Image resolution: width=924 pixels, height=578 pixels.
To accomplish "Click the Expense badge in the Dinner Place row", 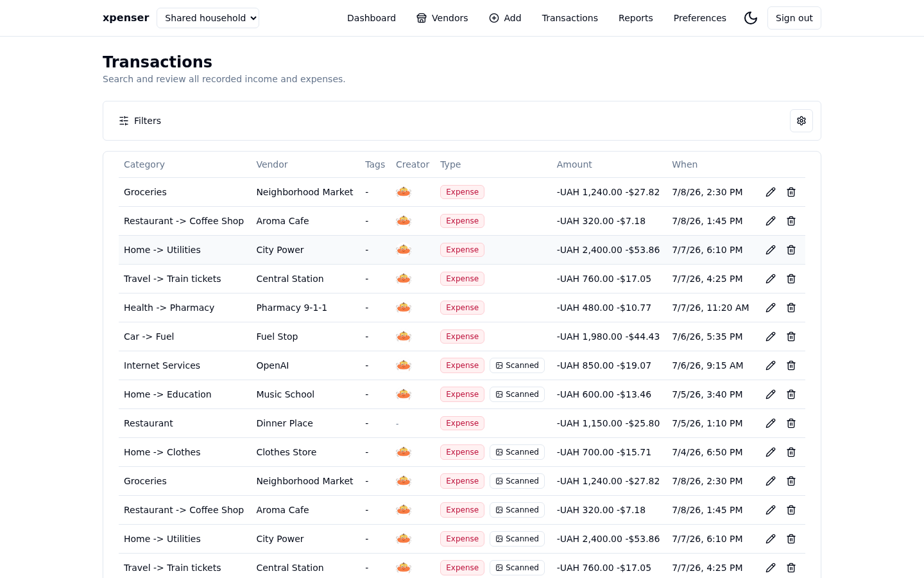I will tap(462, 423).
